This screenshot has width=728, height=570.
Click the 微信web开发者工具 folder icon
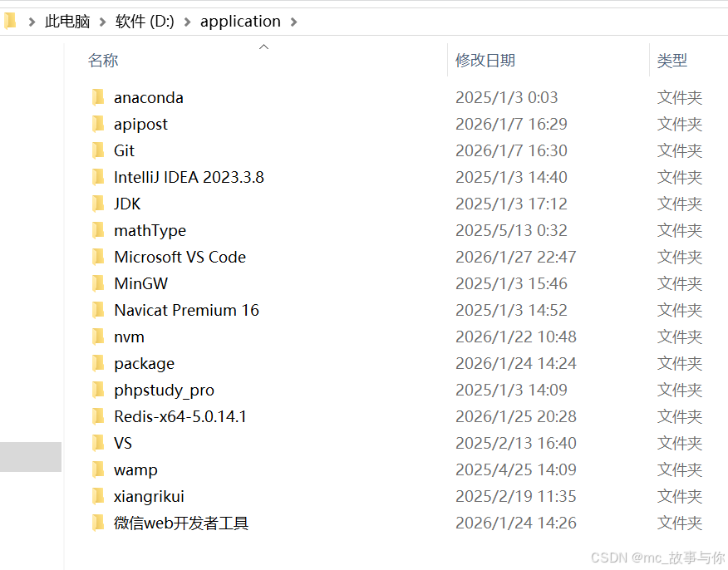coord(98,523)
